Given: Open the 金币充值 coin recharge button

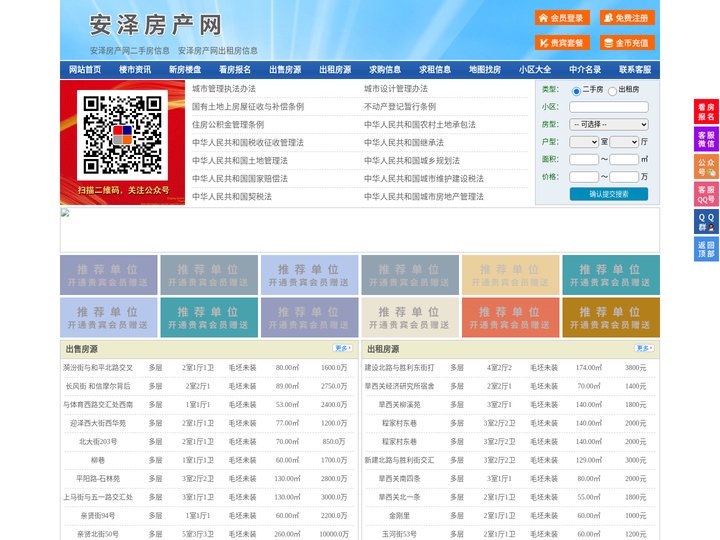Looking at the screenshot, I should (x=627, y=43).
